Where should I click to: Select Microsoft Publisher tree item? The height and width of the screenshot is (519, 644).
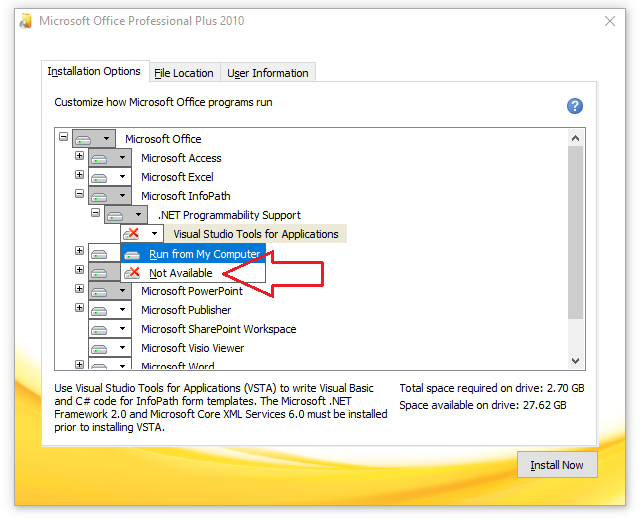[x=186, y=310]
